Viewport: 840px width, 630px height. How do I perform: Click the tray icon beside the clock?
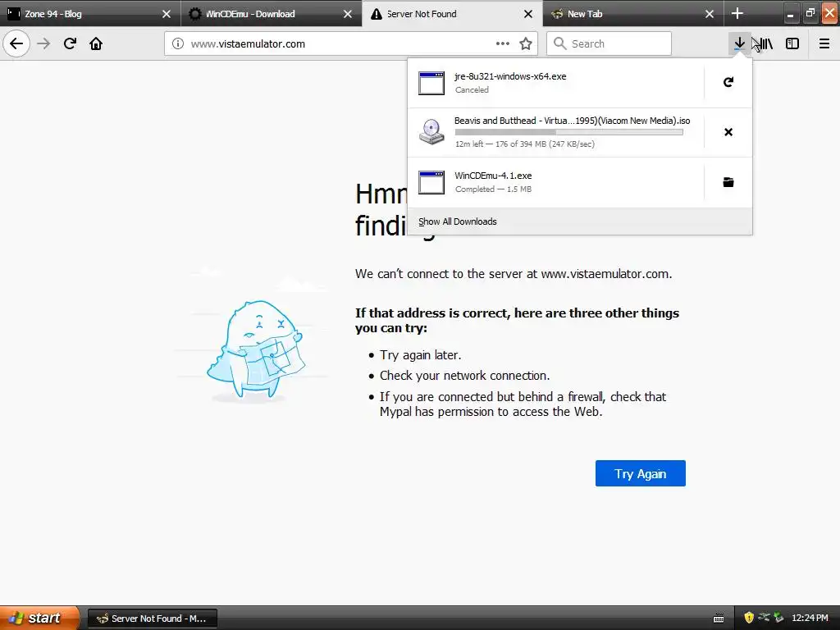778,618
